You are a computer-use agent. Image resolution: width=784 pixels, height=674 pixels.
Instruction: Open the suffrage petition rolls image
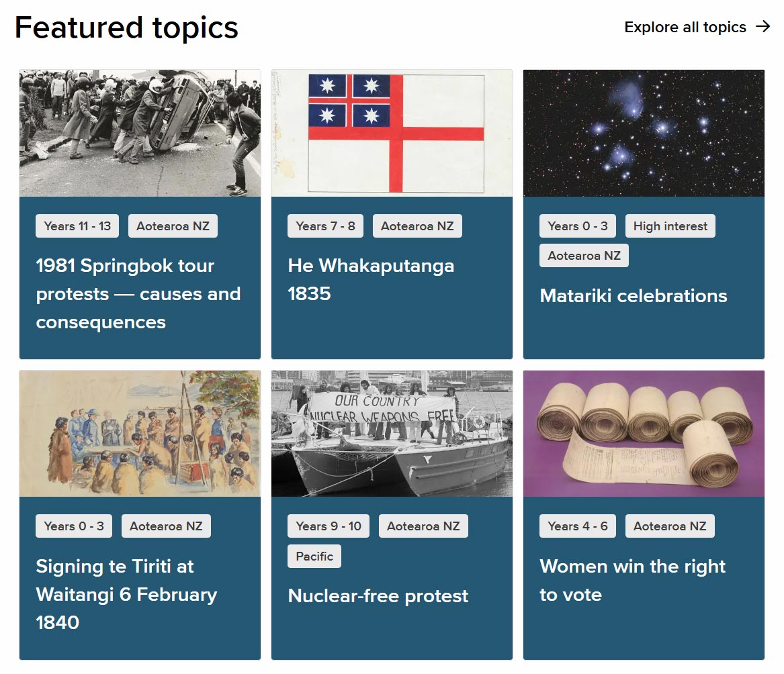[x=644, y=434]
